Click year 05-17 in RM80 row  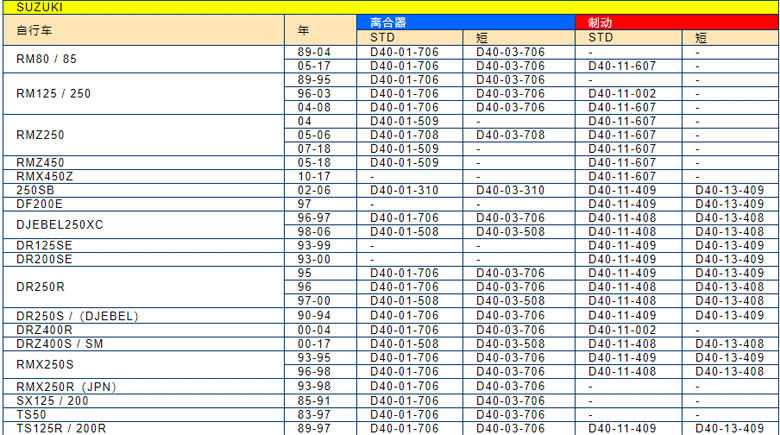(x=314, y=66)
